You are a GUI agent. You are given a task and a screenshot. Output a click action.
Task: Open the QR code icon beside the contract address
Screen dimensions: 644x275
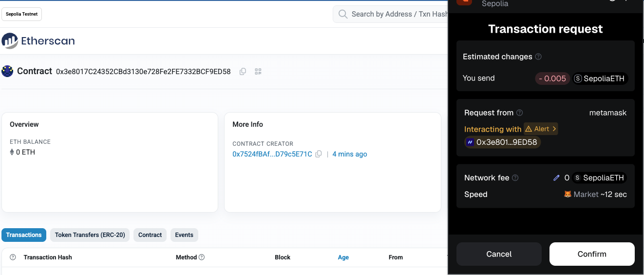click(x=258, y=72)
